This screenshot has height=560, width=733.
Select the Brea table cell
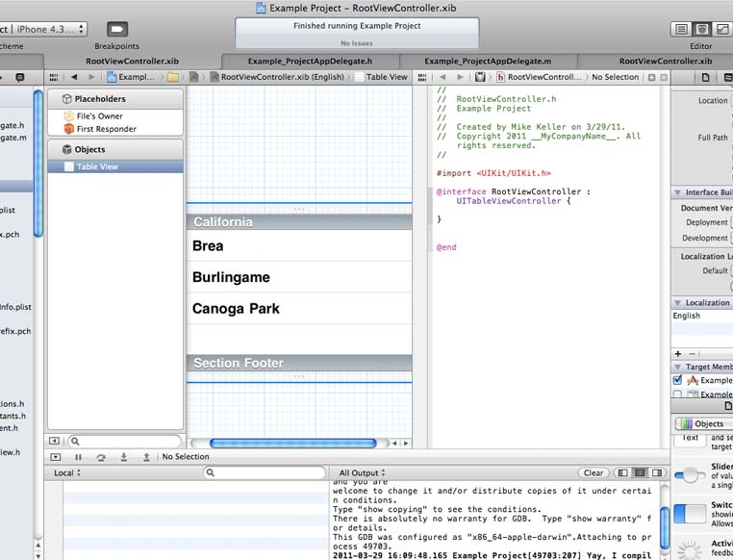[299, 246]
